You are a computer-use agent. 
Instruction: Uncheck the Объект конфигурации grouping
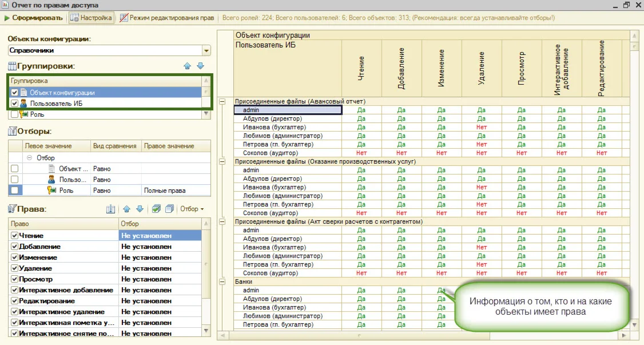(x=15, y=92)
